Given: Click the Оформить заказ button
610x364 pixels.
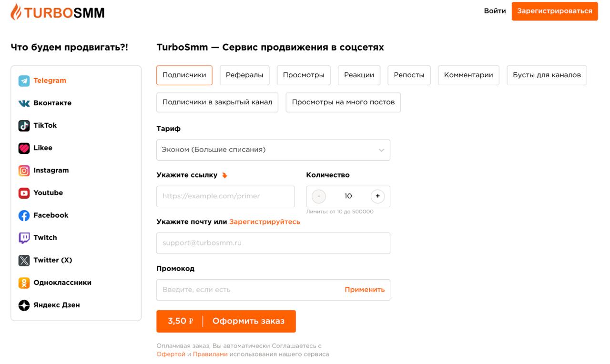Looking at the screenshot, I should coord(226,321).
